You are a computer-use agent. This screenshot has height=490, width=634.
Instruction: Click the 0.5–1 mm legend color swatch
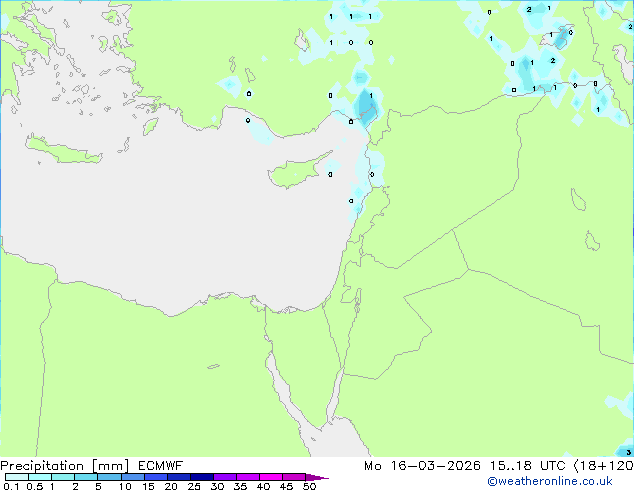coord(40,477)
